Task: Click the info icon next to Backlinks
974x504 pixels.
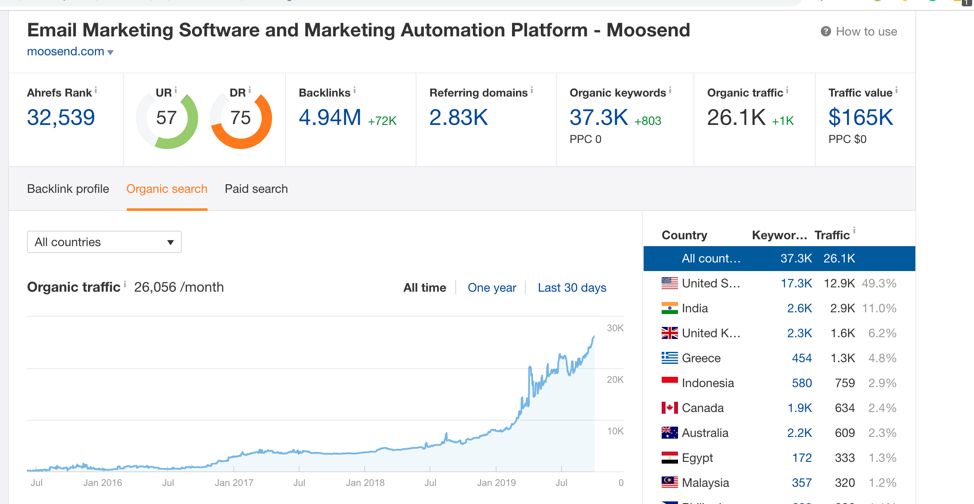Action: click(x=355, y=91)
